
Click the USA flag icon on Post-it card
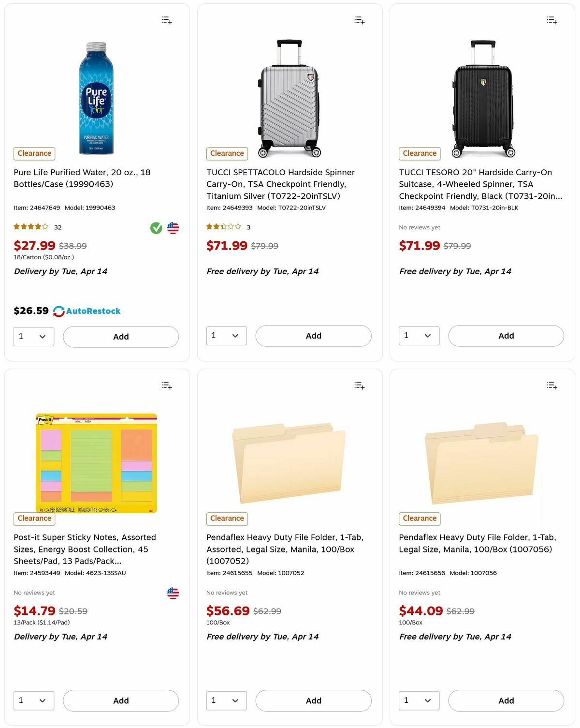[173, 593]
